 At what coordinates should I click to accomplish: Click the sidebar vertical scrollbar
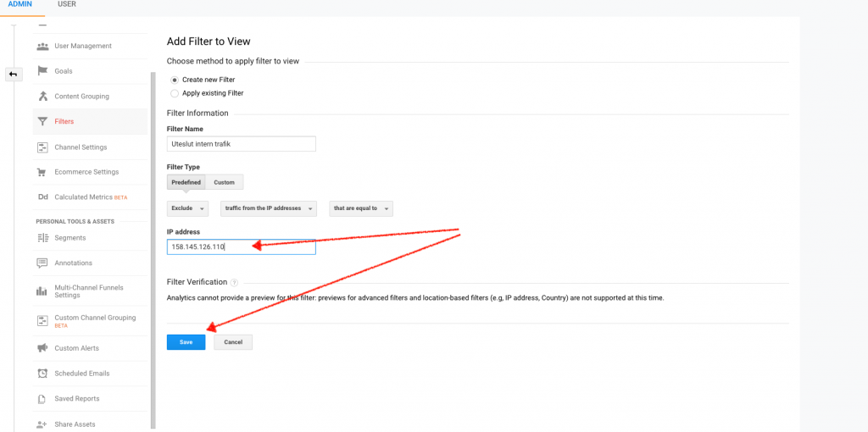[153, 250]
